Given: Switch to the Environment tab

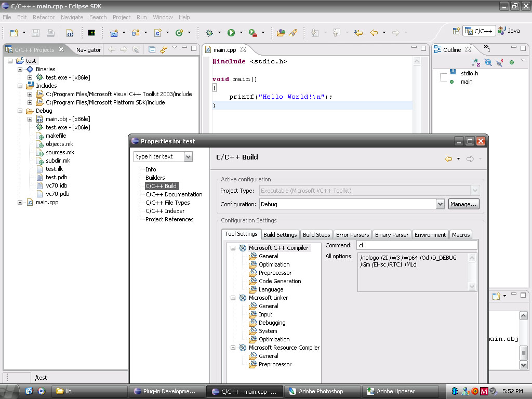Looking at the screenshot, I should click(430, 235).
